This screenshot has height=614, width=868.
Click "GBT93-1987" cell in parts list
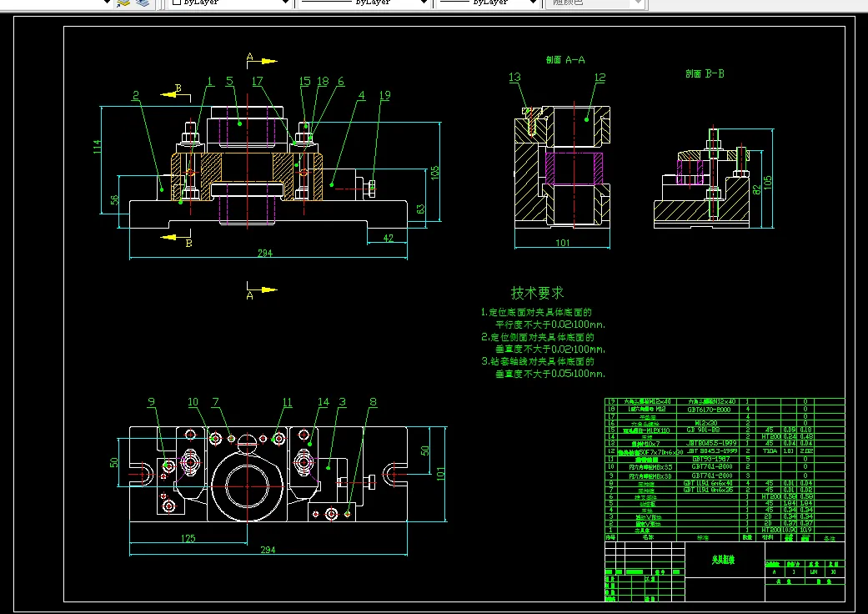(x=709, y=459)
